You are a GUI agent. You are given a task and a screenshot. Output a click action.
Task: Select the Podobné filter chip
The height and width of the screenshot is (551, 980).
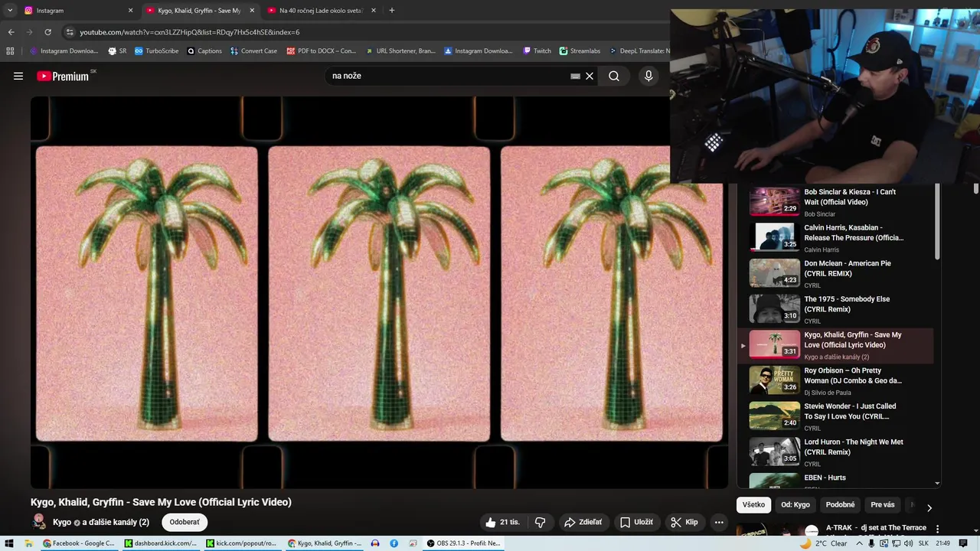[x=840, y=505]
